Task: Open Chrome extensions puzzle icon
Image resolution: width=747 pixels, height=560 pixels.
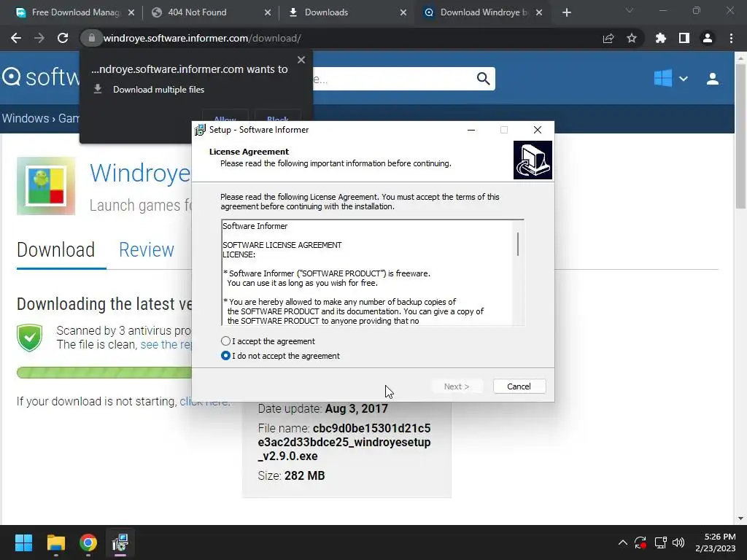Action: [661, 38]
